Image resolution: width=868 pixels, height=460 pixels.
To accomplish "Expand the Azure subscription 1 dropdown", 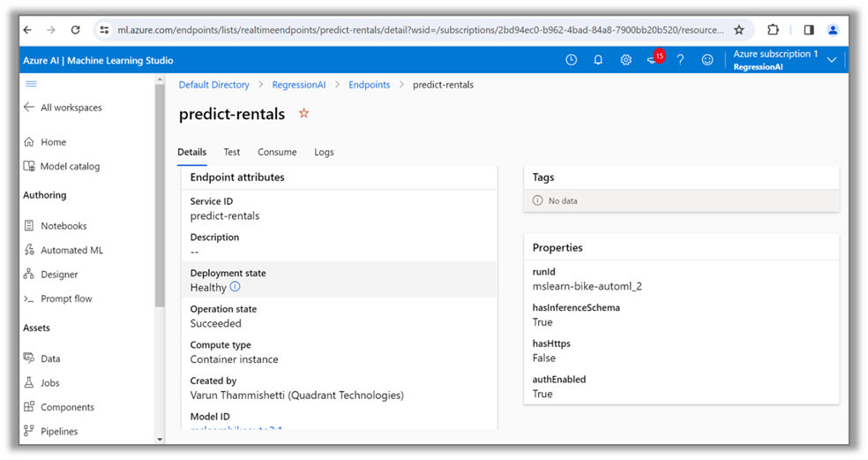I will point(831,60).
